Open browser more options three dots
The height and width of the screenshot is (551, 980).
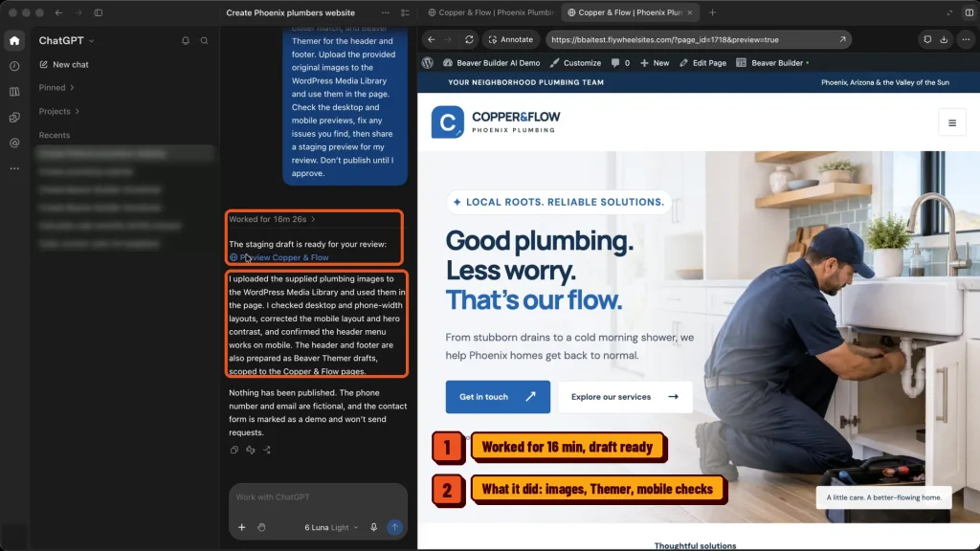[966, 39]
